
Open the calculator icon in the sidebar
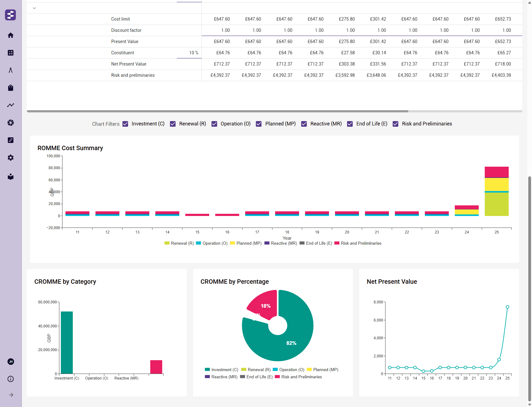tap(11, 53)
